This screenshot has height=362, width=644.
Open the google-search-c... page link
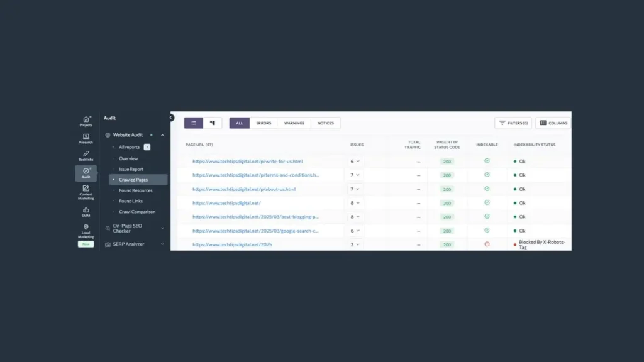click(x=255, y=231)
